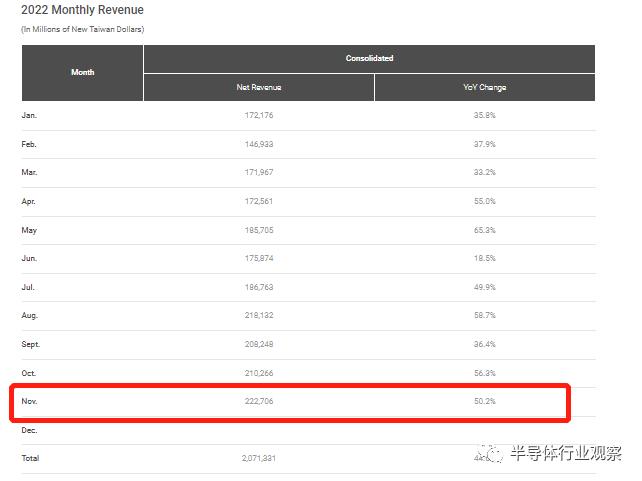Select the Jan. row label
The image size is (642, 481).
point(29,116)
